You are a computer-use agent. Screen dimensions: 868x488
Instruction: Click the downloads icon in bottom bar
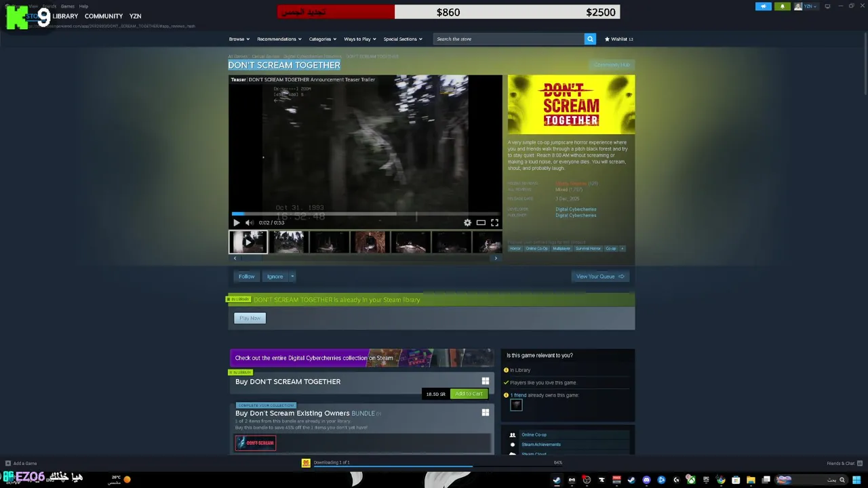click(306, 462)
